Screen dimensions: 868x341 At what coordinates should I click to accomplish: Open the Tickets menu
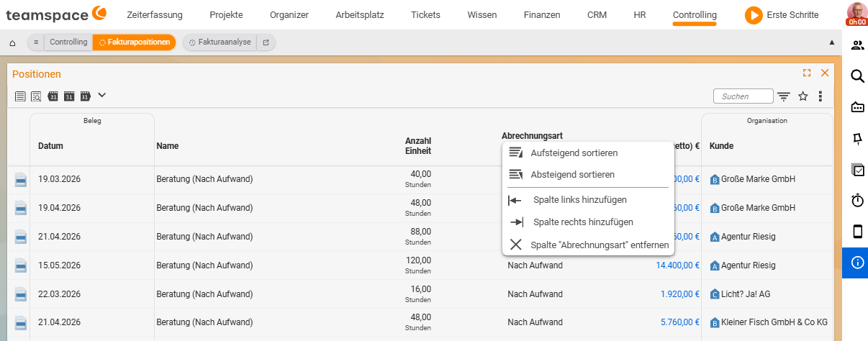(425, 14)
